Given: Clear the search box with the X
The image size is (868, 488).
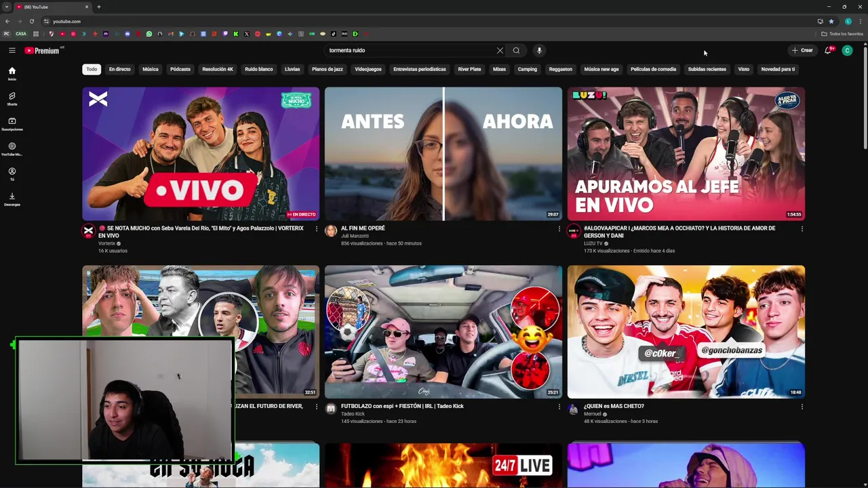Looking at the screenshot, I should 500,50.
